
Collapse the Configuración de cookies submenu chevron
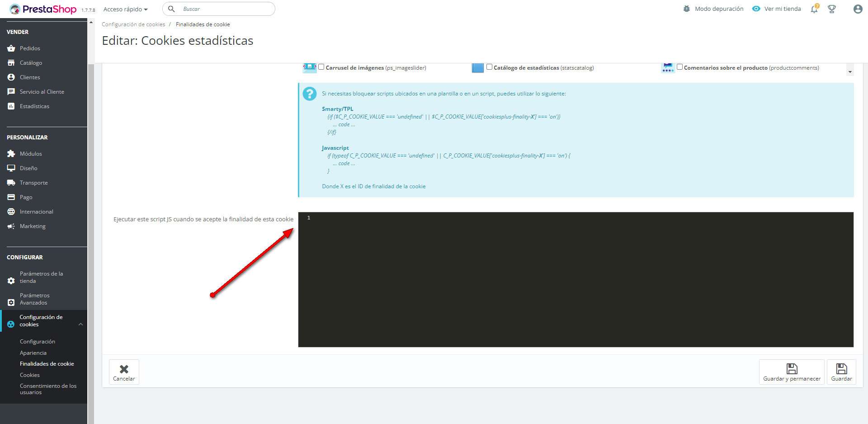(81, 324)
